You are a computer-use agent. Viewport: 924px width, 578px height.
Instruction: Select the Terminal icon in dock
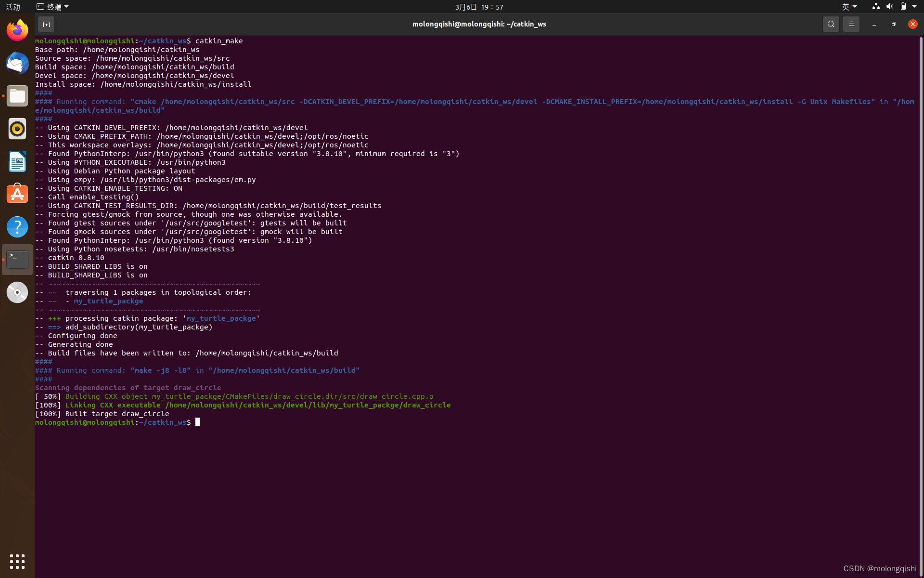pyautogui.click(x=17, y=260)
